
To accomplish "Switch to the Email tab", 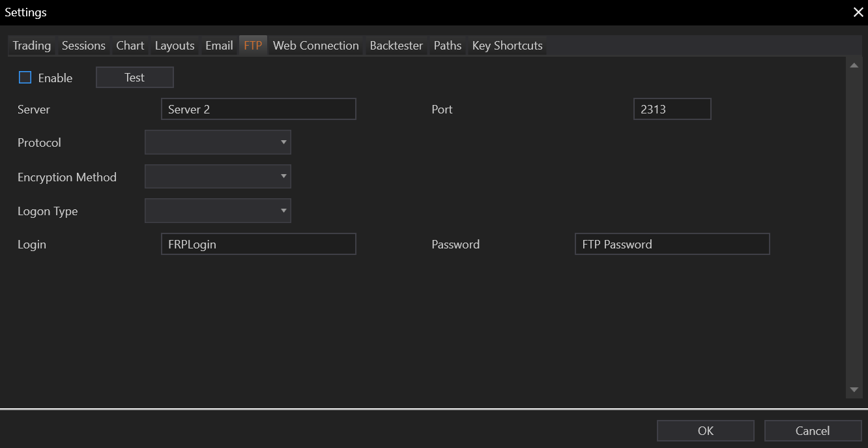I will [219, 46].
